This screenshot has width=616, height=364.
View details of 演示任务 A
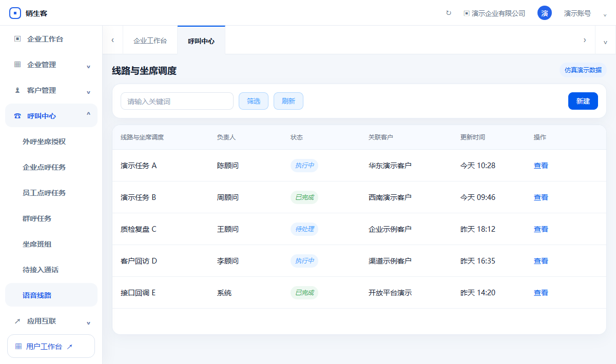coord(541,166)
